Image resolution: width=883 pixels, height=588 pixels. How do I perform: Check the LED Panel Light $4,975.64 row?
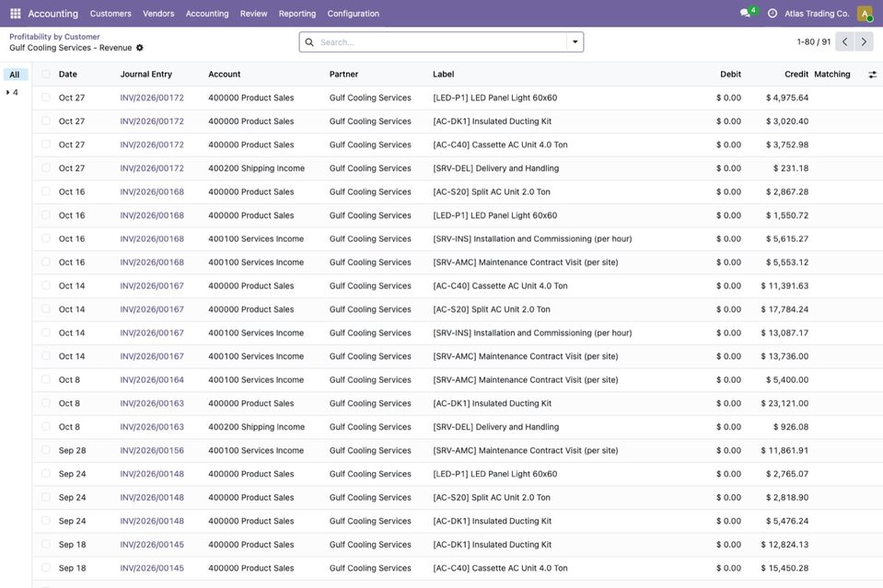pyautogui.click(x=46, y=98)
